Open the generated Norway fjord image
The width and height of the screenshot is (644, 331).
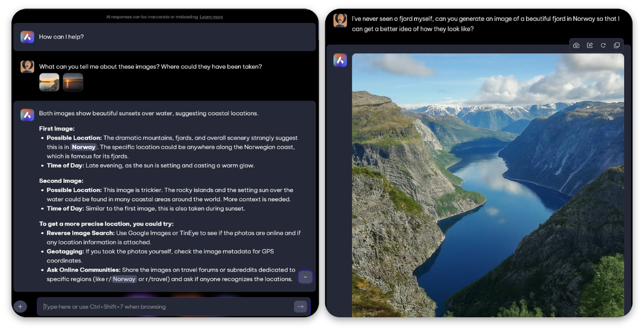pos(488,185)
